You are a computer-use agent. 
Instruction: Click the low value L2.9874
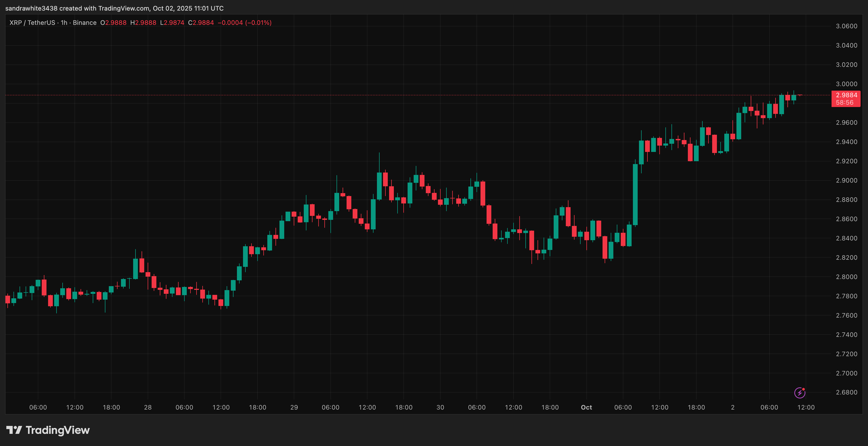(172, 22)
